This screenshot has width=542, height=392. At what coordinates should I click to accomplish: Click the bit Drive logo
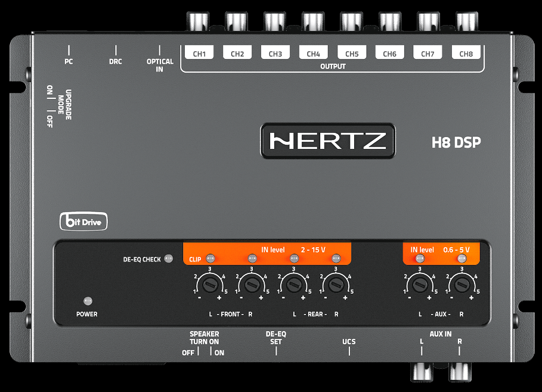[x=83, y=222]
